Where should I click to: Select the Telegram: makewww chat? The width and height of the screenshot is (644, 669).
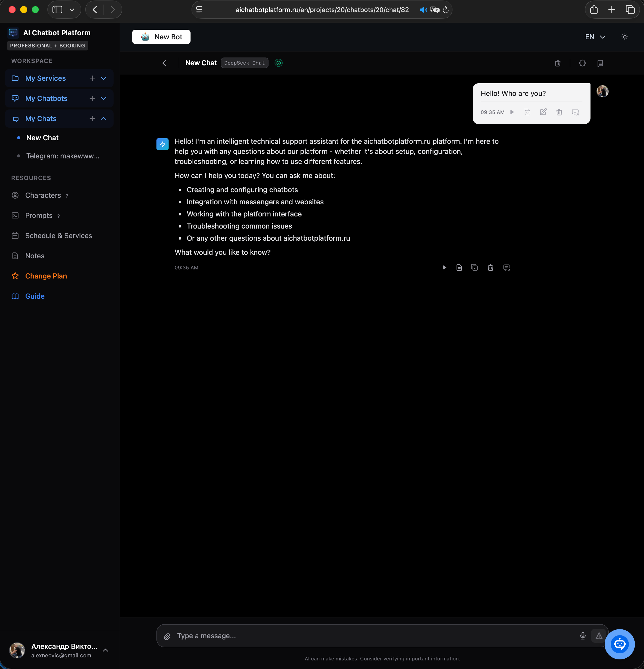pyautogui.click(x=63, y=156)
